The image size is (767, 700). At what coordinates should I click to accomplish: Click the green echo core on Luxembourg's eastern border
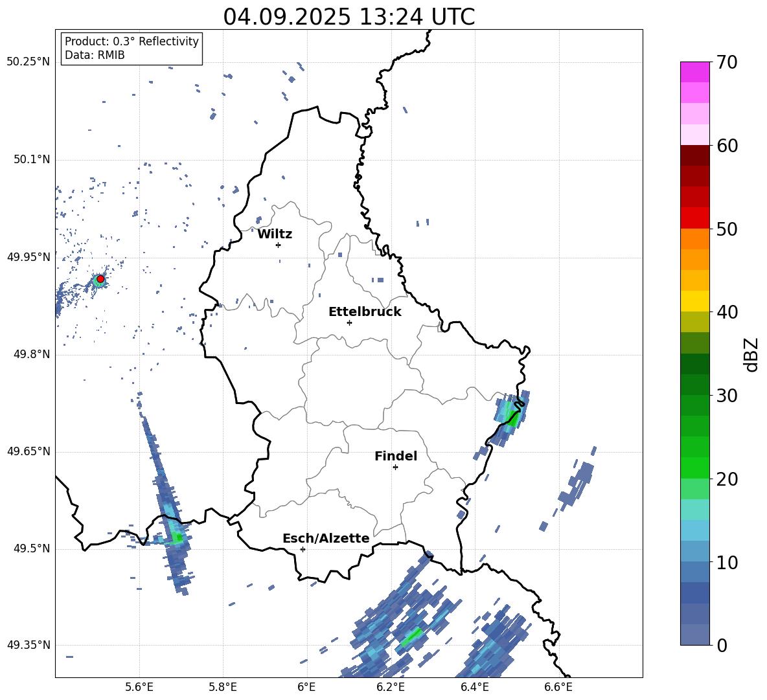click(513, 418)
